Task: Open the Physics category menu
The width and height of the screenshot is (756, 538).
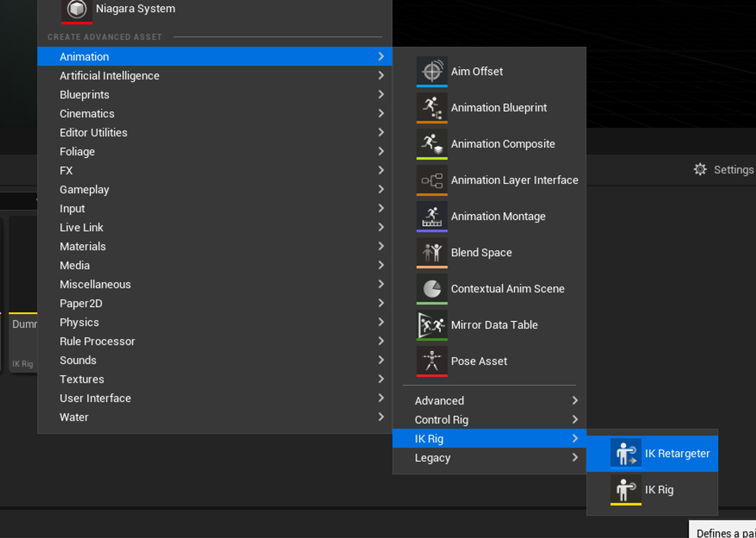Action: tap(79, 322)
